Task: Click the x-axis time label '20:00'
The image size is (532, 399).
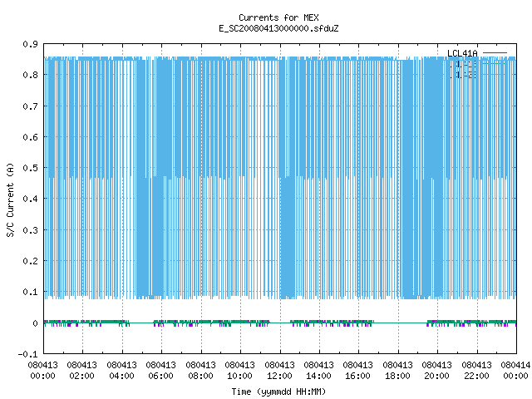Action: coord(437,376)
